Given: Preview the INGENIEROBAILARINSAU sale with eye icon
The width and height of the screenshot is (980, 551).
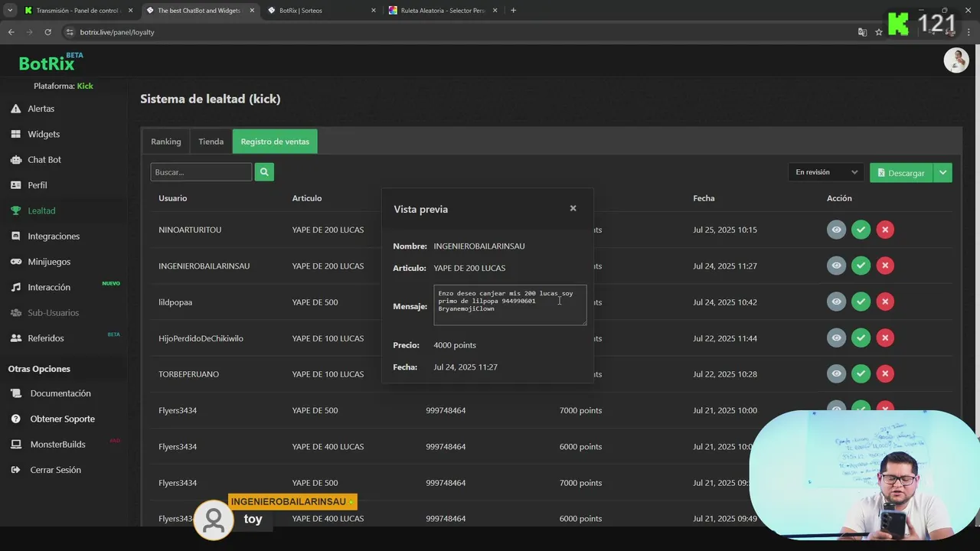Looking at the screenshot, I should pos(836,266).
